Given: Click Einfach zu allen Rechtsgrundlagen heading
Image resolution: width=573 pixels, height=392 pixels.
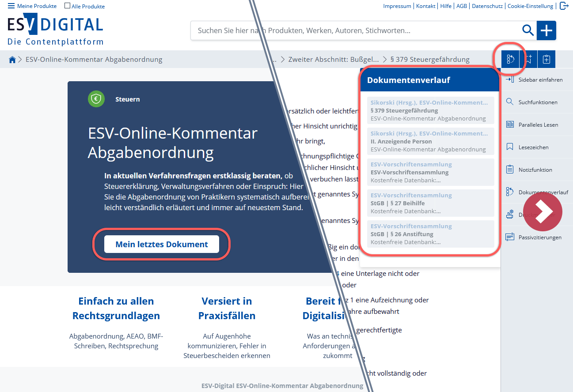Looking at the screenshot, I should [x=116, y=309].
